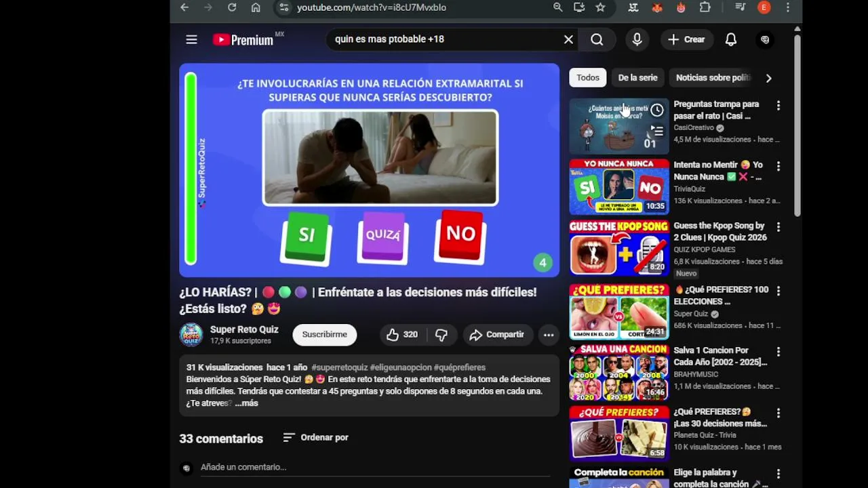Open YouTube notifications bell
The width and height of the screenshot is (868, 488).
(731, 39)
